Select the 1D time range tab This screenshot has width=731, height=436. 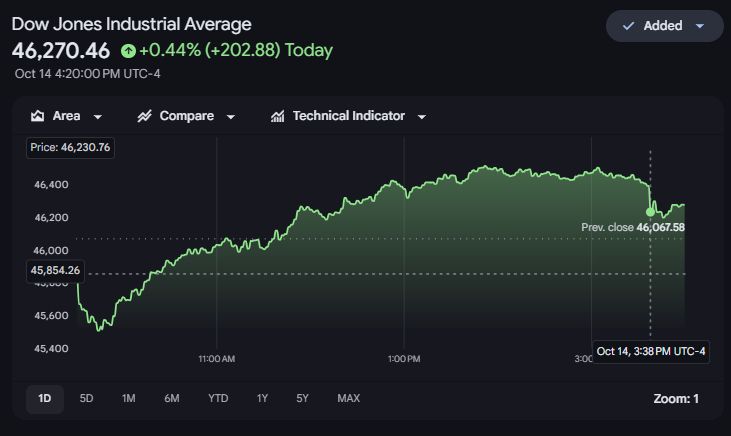(45, 399)
